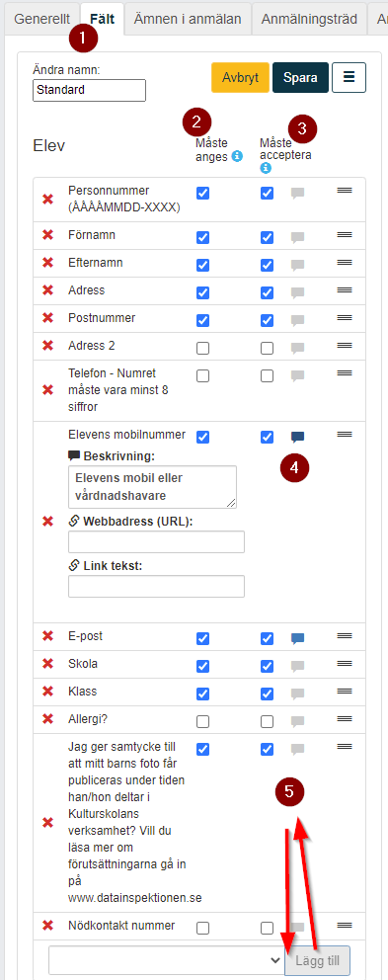
Task: Click the drag handle icon for Adress row
Action: click(x=345, y=290)
